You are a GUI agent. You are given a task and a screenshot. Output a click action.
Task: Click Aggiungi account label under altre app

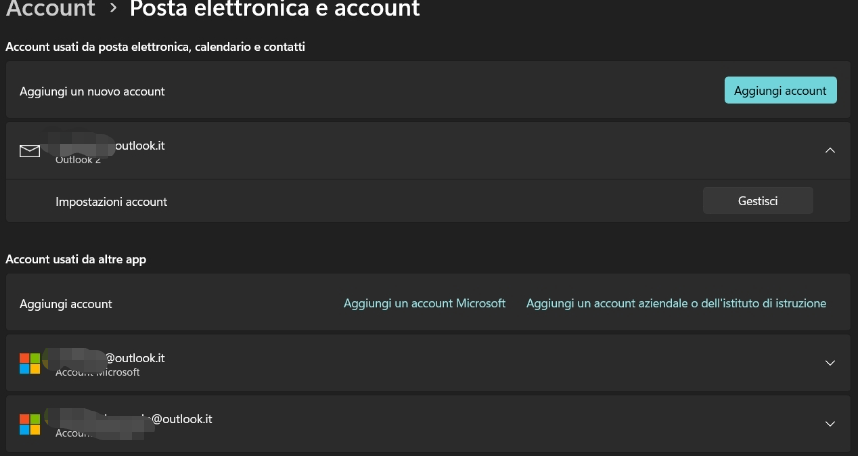(66, 304)
